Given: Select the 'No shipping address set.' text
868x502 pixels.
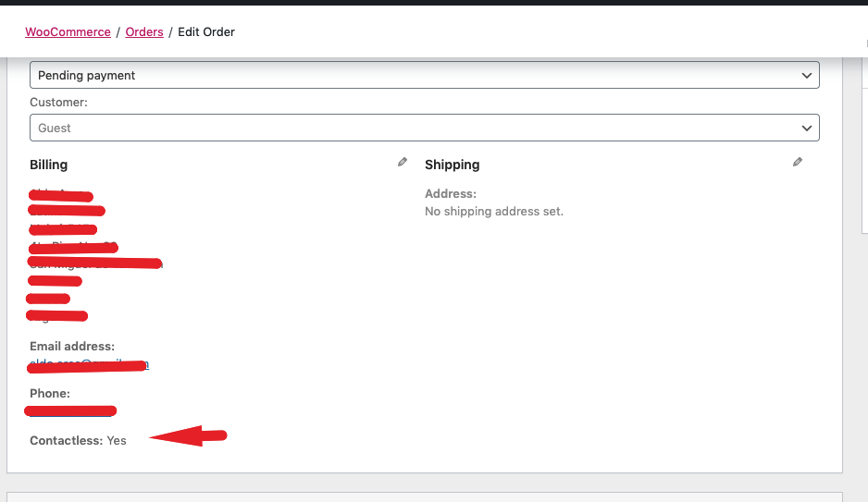Looking at the screenshot, I should point(494,211).
